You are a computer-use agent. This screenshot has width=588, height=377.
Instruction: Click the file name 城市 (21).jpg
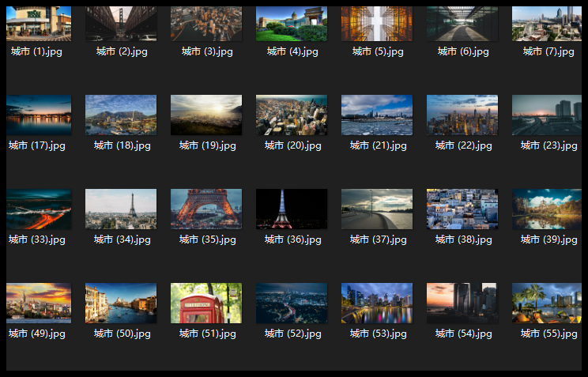click(379, 145)
